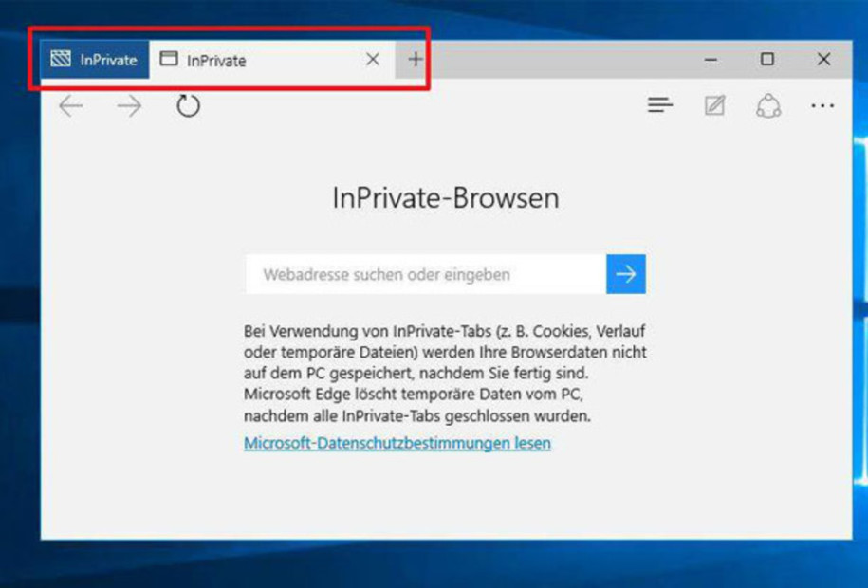
Task: Close the Edge window
Action: click(823, 59)
